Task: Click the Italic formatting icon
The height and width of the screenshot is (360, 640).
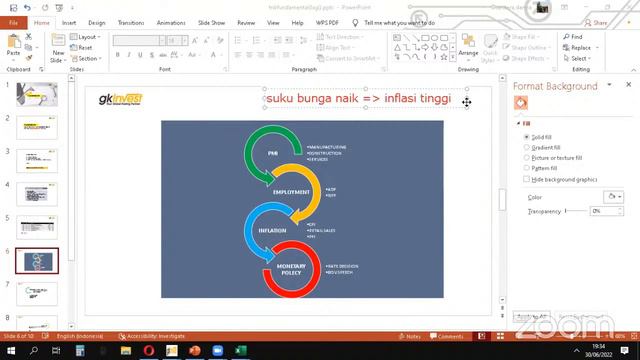Action: 129,55
